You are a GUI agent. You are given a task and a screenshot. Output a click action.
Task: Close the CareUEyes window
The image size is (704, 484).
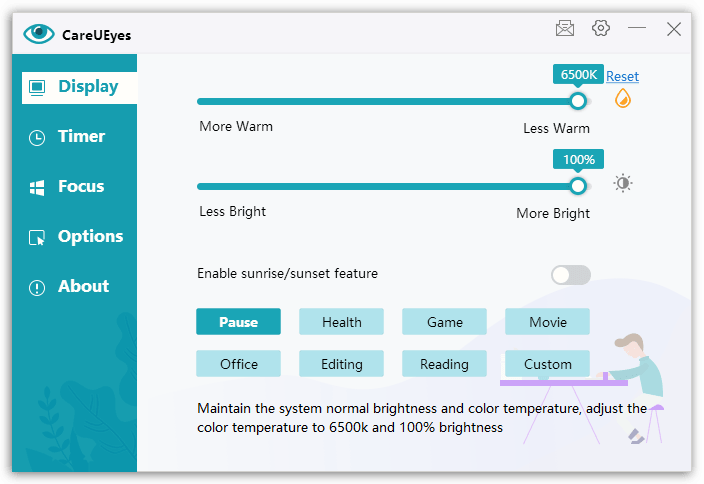click(673, 29)
